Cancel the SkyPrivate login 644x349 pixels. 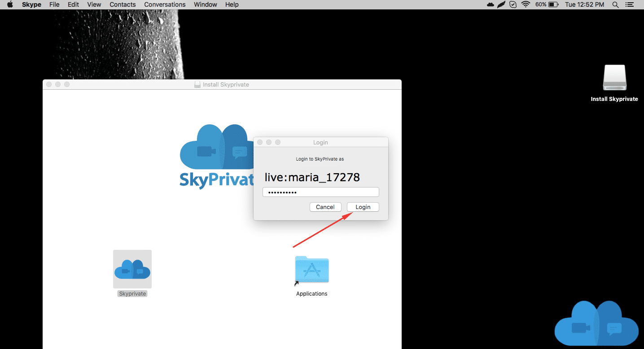(325, 207)
